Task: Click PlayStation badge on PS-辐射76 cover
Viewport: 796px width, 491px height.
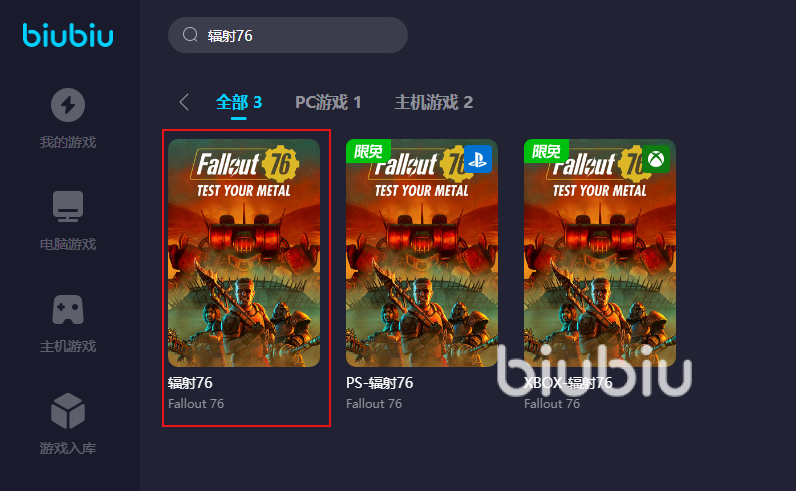Action: coord(478,159)
